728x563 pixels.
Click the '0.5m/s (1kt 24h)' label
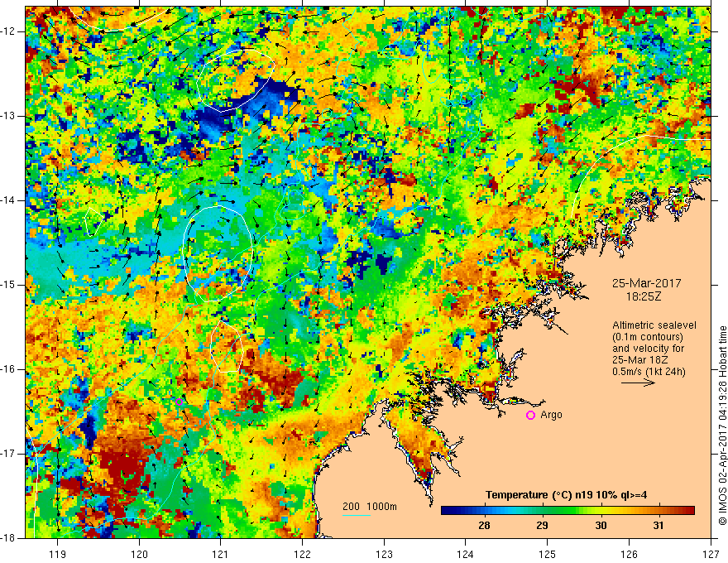(649, 372)
